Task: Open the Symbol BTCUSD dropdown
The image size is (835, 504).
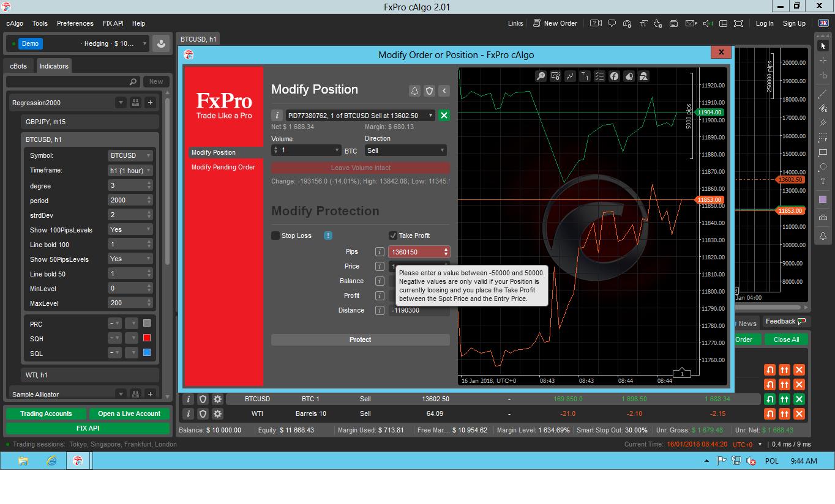Action: (x=130, y=155)
